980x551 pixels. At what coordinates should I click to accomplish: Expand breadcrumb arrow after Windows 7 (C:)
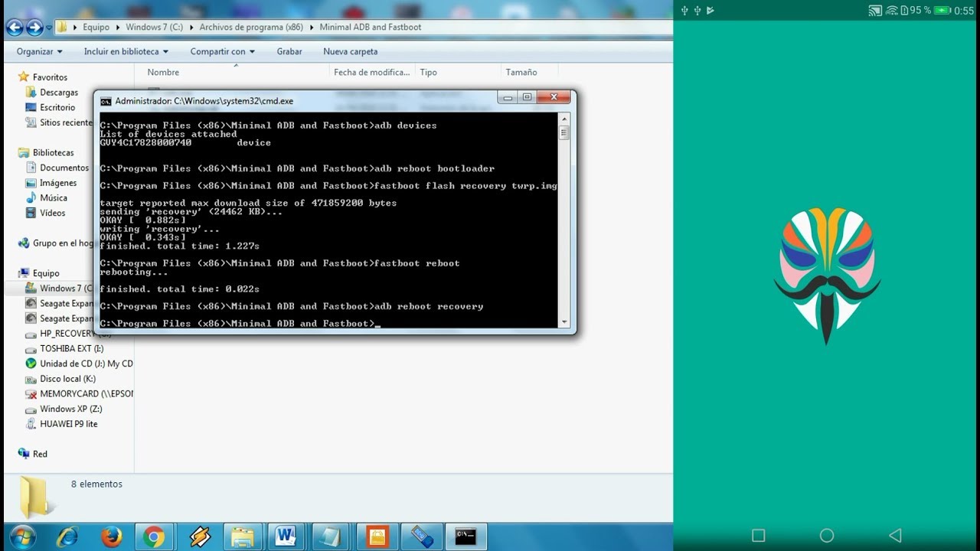tap(191, 28)
